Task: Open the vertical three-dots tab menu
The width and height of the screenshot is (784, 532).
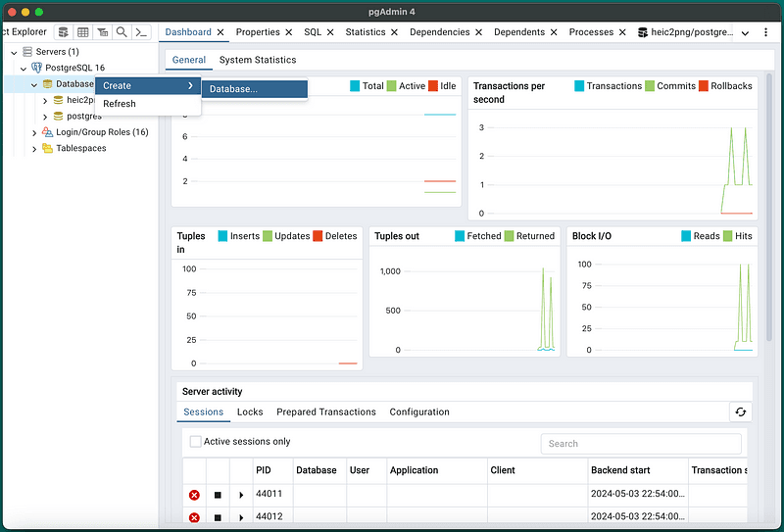Action: click(765, 32)
